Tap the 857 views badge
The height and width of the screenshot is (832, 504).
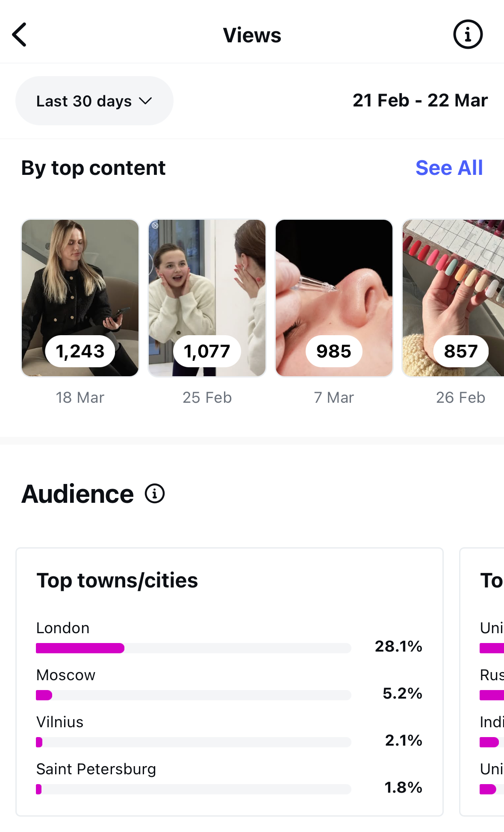(460, 351)
